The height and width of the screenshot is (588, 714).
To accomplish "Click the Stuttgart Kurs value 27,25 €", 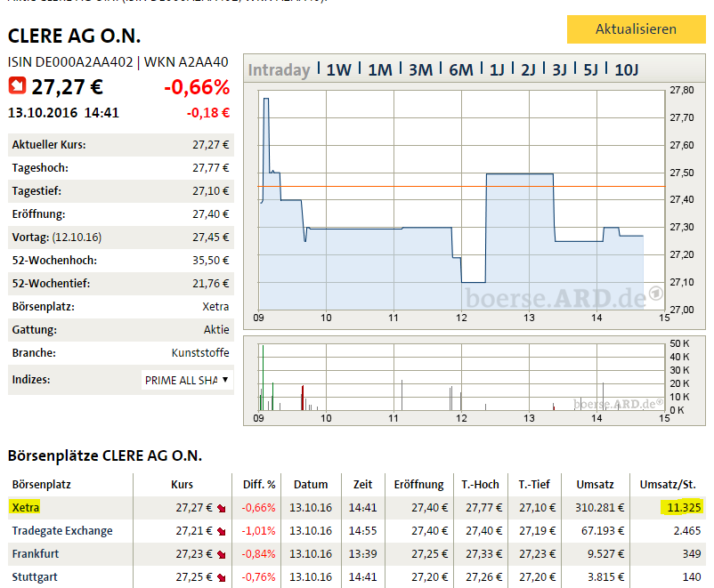I will tap(194, 577).
